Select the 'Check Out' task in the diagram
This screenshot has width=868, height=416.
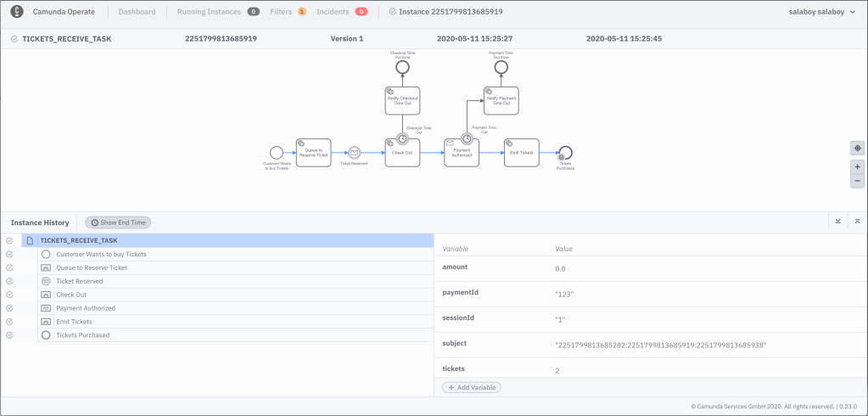tap(402, 152)
